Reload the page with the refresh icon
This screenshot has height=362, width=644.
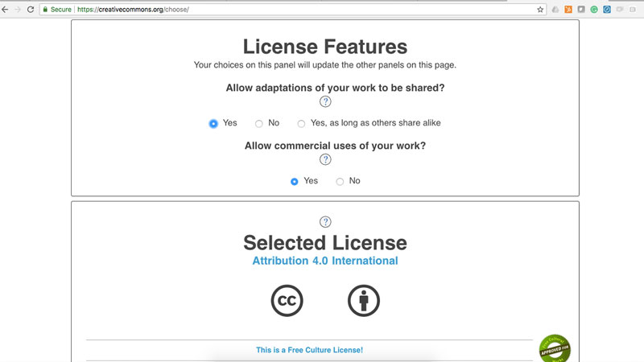[x=31, y=10]
